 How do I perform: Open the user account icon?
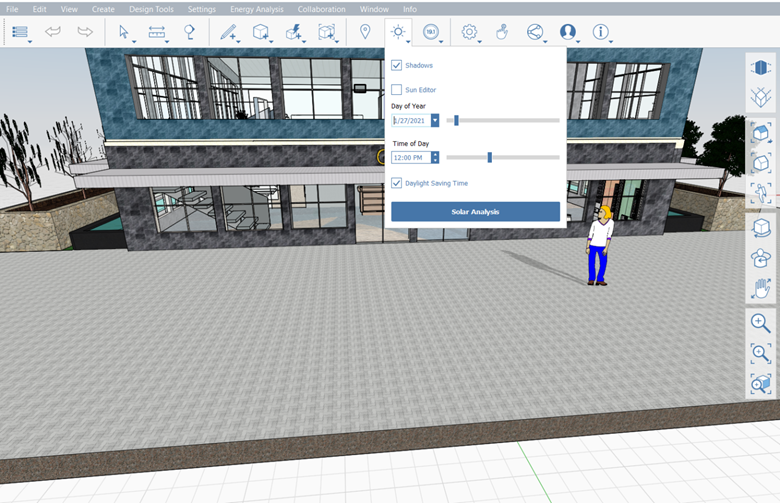coord(568,32)
